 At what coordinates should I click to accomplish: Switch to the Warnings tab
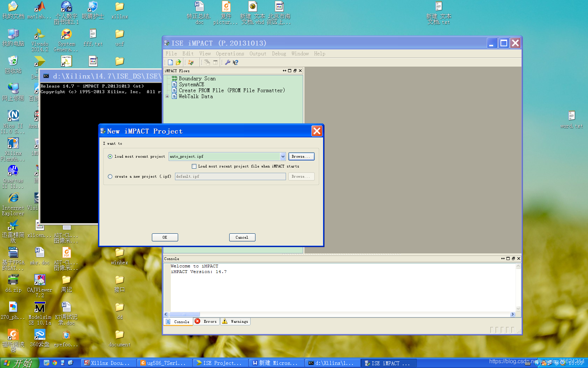click(x=236, y=321)
